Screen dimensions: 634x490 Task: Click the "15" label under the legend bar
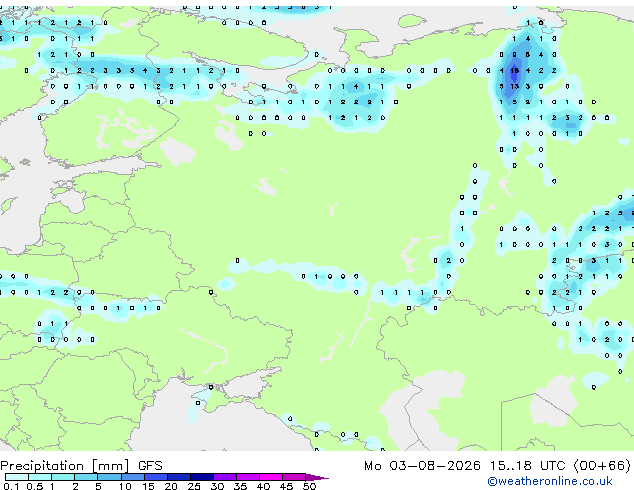(x=148, y=486)
